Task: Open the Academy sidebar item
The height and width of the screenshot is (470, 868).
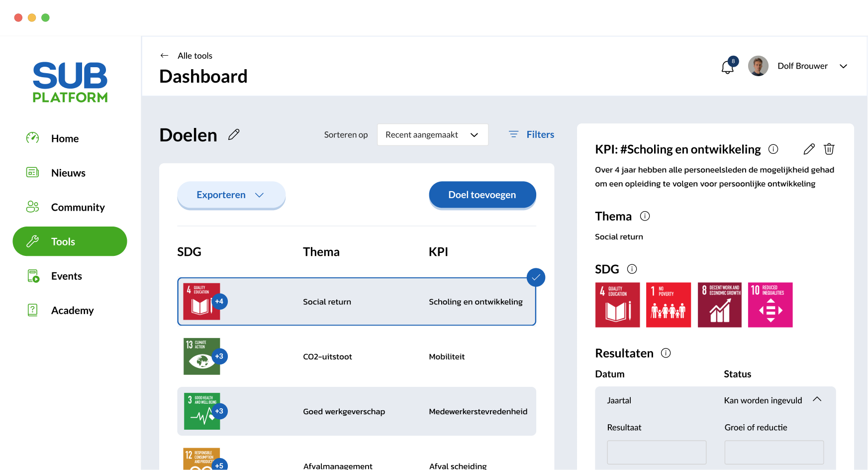Action: click(72, 310)
